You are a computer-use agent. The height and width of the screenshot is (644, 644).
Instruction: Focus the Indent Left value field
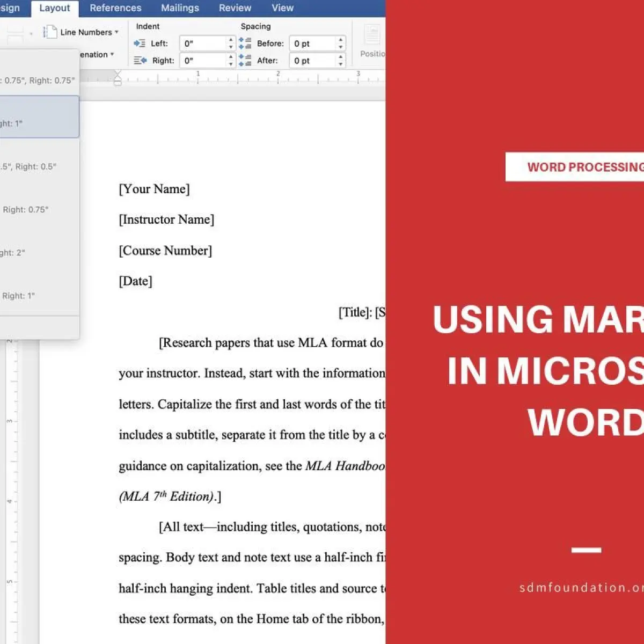pos(203,43)
